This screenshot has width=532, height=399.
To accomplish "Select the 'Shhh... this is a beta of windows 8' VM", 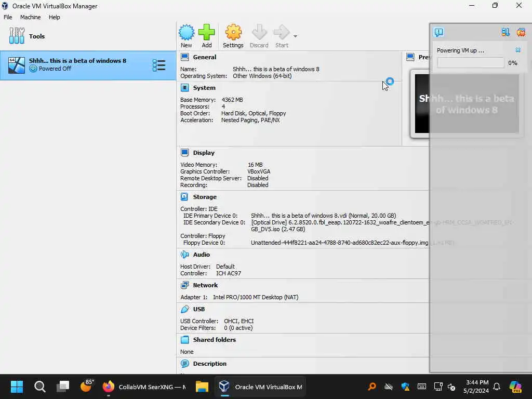I will point(88,65).
